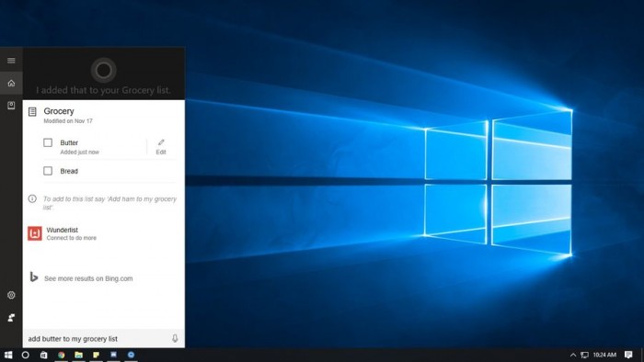Click the Cortana taskbar circle
The height and width of the screenshot is (362, 644).
tap(26, 355)
